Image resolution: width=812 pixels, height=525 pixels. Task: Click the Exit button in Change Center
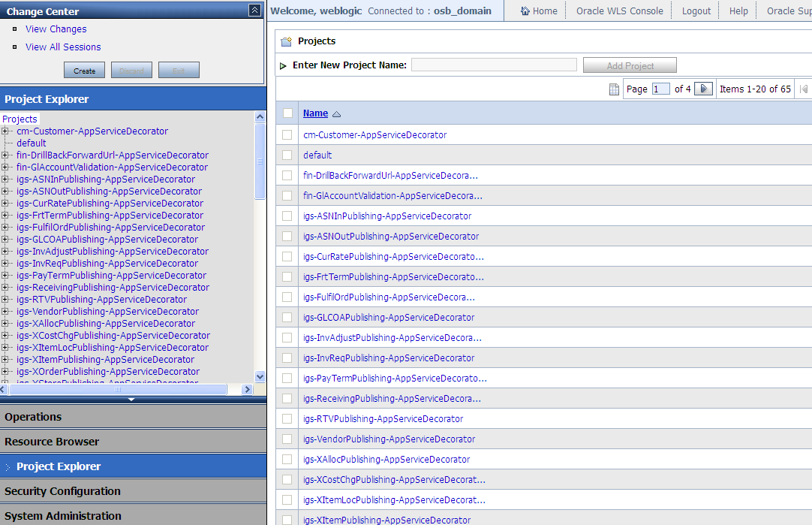[x=179, y=71]
